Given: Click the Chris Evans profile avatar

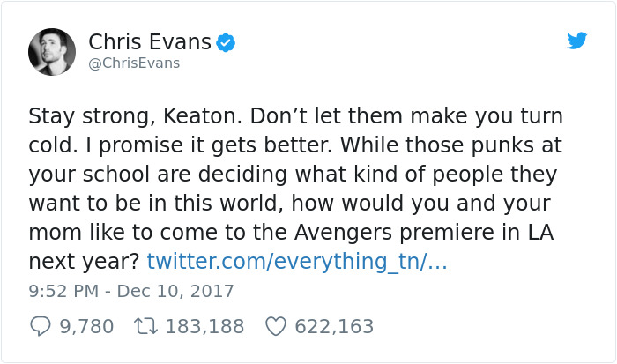Looking at the screenshot, I should coord(52,51).
